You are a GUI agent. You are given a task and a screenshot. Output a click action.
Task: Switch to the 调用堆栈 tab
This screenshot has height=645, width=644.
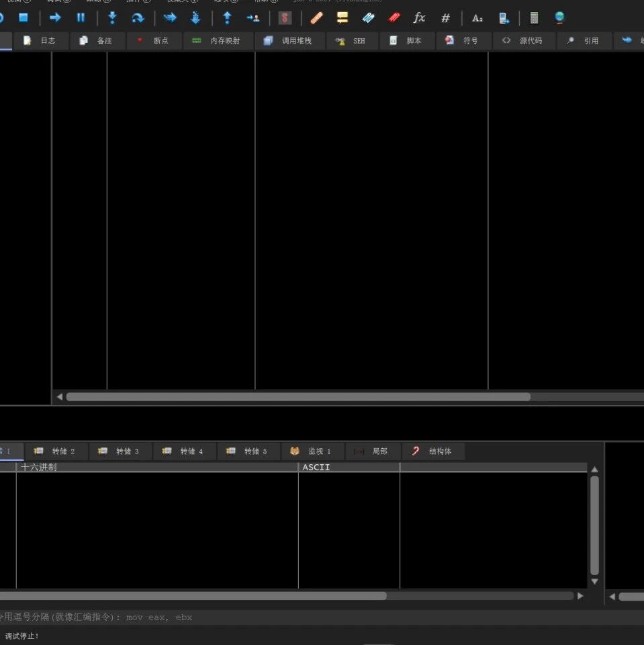point(289,41)
